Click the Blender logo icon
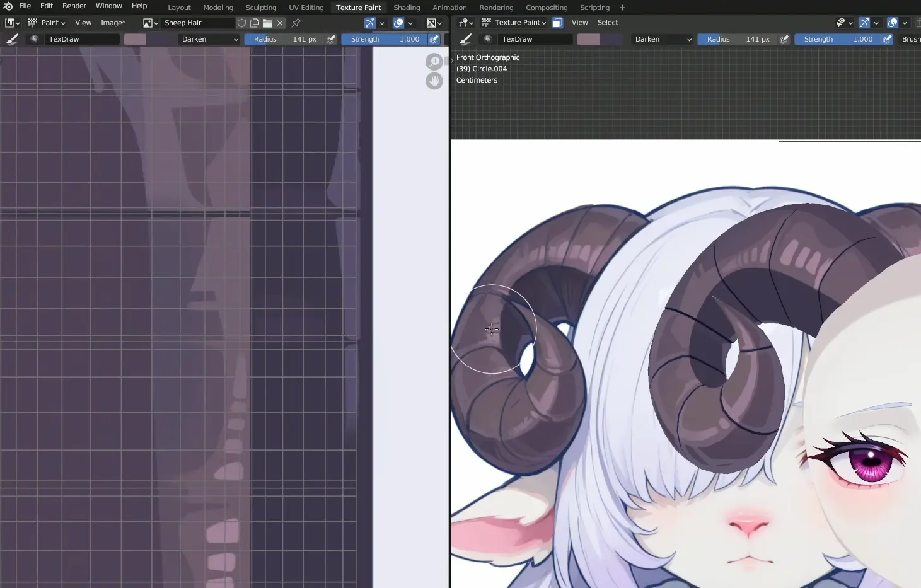This screenshot has width=921, height=588. (x=8, y=6)
